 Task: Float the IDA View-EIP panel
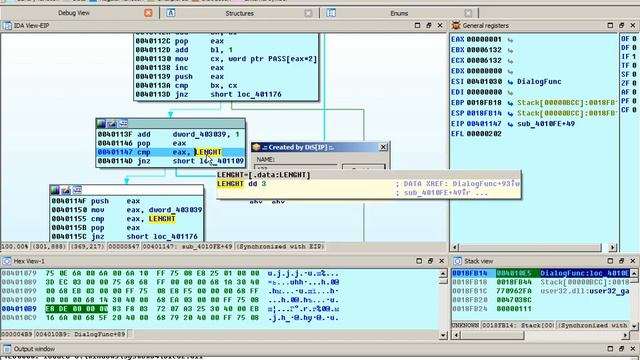pos(429,25)
